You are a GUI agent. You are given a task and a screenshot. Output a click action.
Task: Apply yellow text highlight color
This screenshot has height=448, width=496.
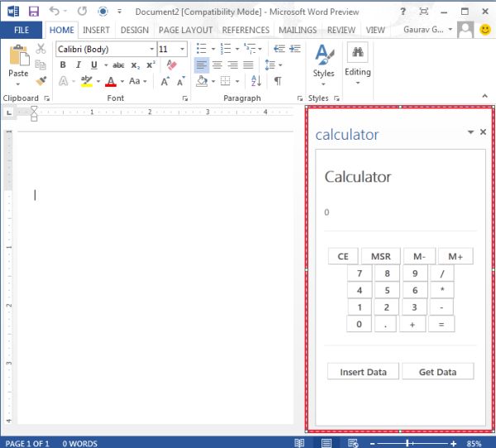[86, 81]
